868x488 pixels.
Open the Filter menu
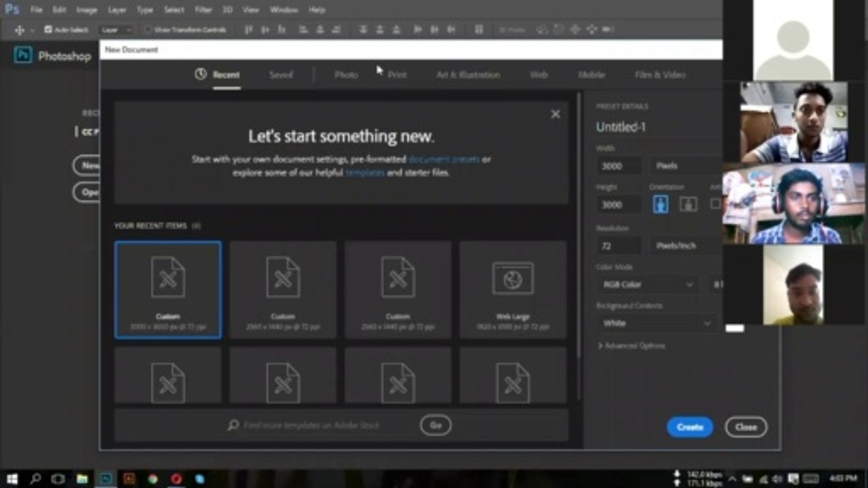tap(203, 10)
